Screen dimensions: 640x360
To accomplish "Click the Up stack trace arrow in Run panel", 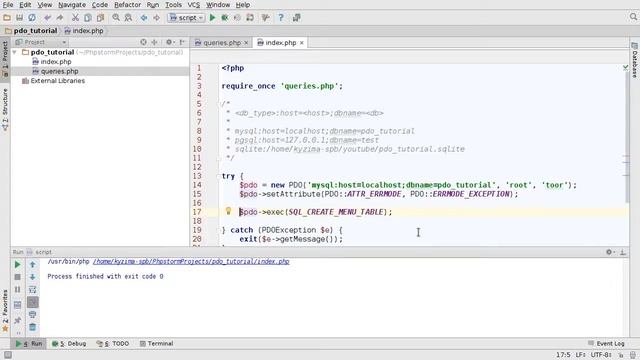I will coord(32,264).
